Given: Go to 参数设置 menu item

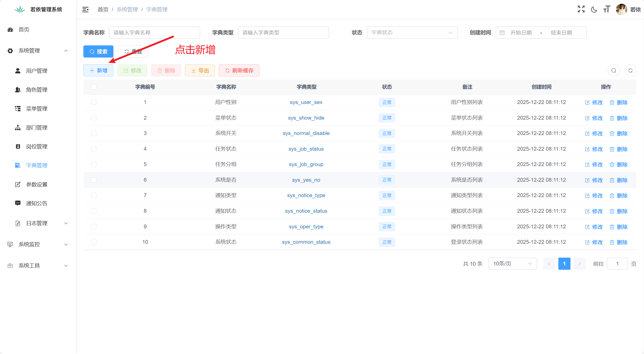Looking at the screenshot, I should point(37,184).
